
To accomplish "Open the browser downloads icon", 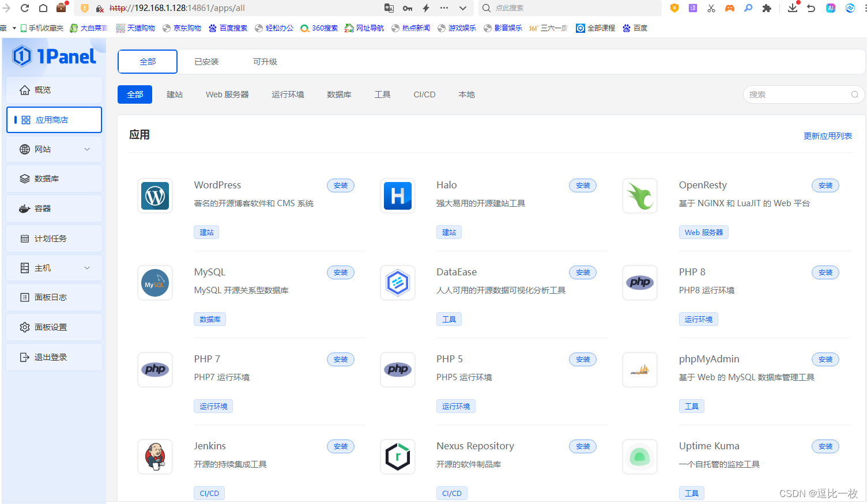I will tap(793, 8).
